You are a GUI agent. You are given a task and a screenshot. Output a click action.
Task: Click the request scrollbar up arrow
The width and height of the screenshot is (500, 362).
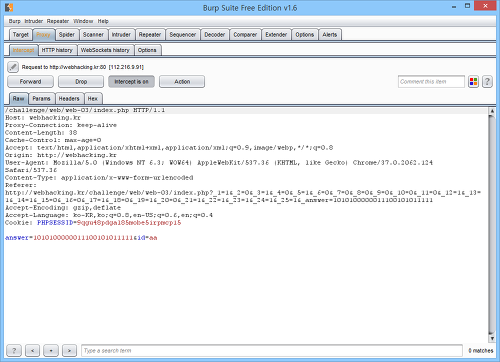(x=492, y=111)
